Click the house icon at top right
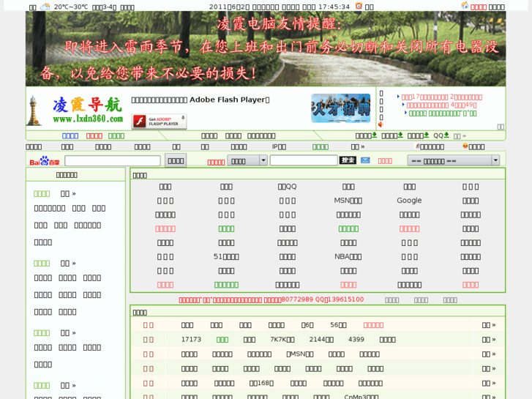This screenshot has width=532, height=399. pos(465,5)
